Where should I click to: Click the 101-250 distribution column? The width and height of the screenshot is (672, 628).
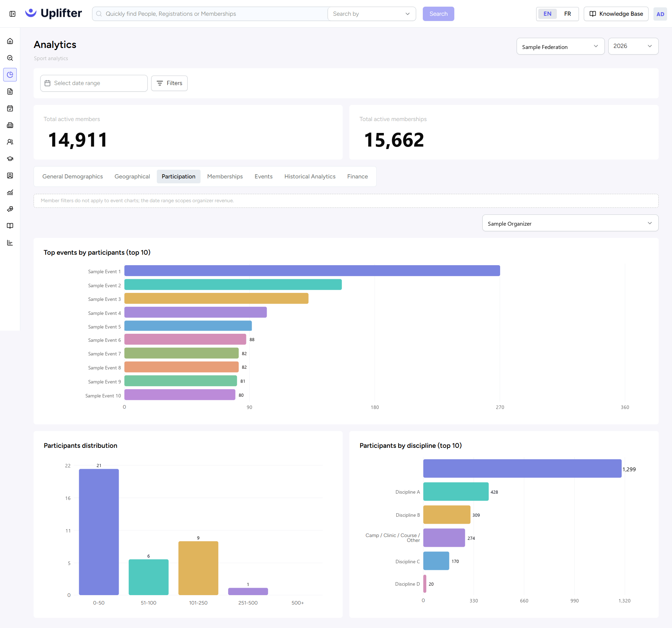[x=198, y=568]
